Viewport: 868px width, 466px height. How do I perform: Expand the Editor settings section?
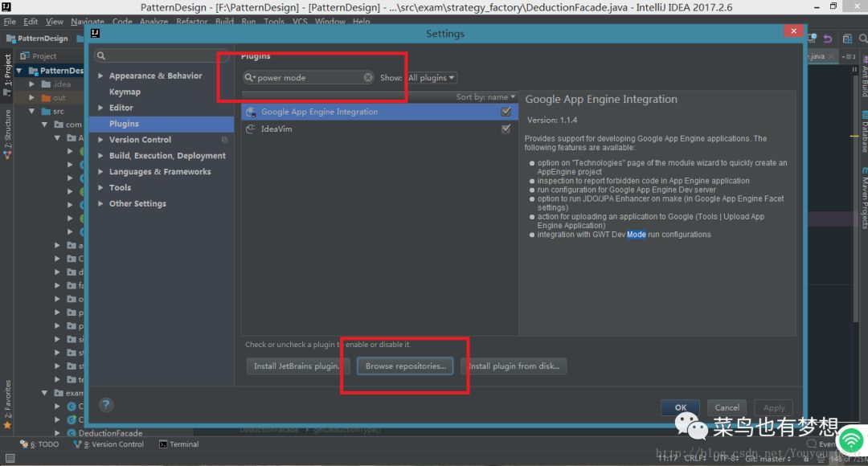[100, 108]
